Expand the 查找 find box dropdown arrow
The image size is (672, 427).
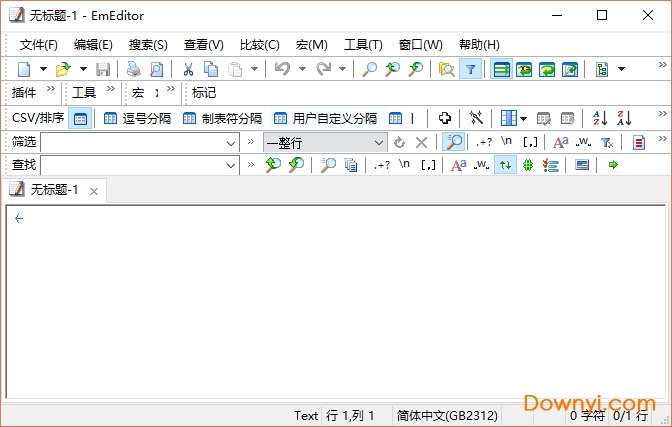(231, 165)
